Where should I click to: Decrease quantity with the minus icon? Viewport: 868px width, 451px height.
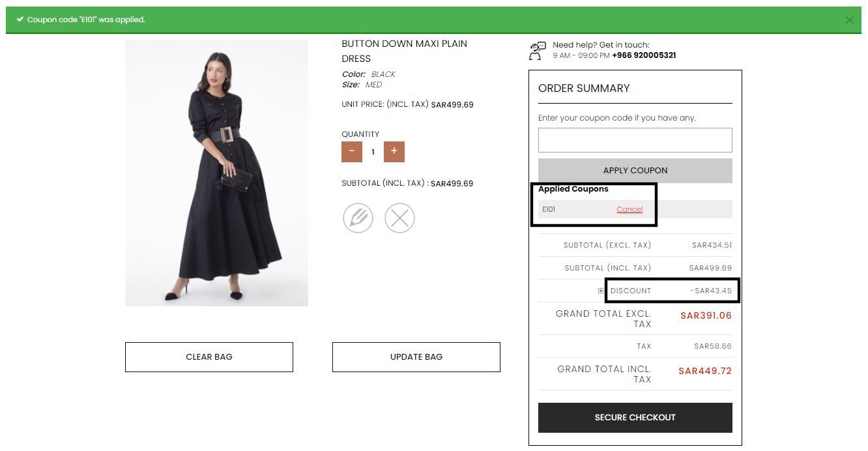[351, 151]
